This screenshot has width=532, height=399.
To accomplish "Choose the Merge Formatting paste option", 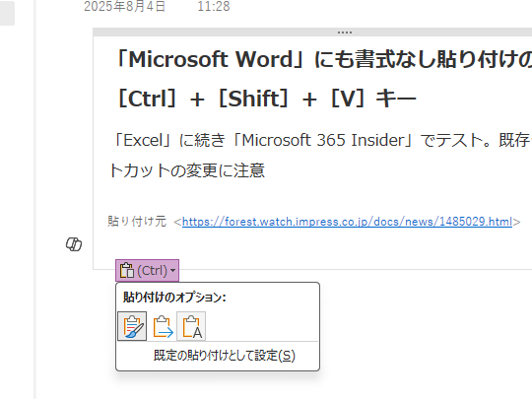I will tap(163, 326).
